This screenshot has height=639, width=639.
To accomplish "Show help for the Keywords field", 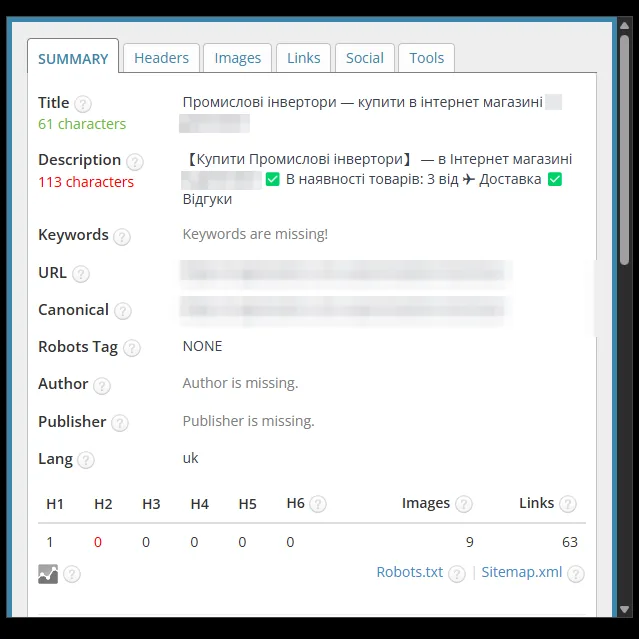I will (x=122, y=237).
